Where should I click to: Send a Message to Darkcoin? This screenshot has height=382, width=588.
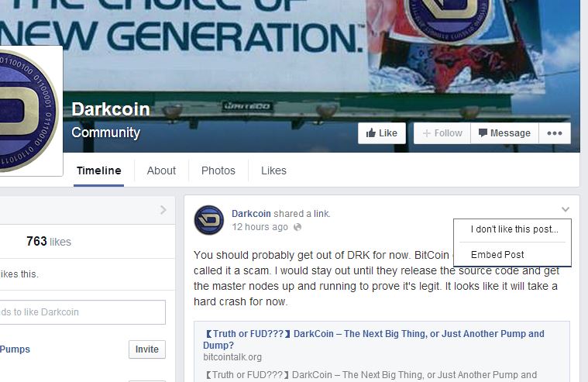(x=505, y=133)
